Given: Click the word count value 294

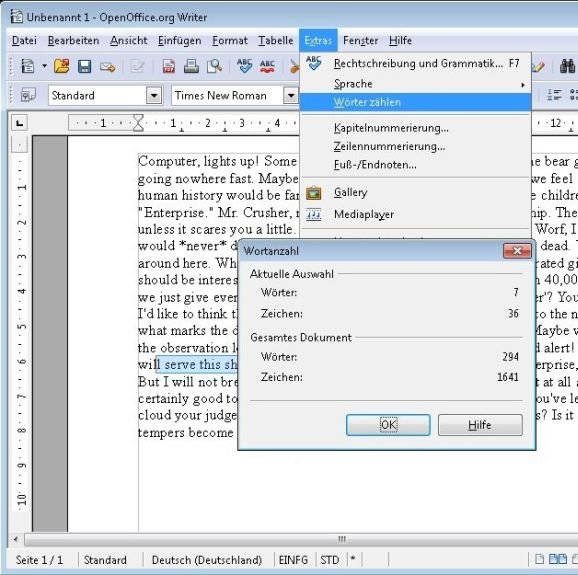Looking at the screenshot, I should click(510, 357).
